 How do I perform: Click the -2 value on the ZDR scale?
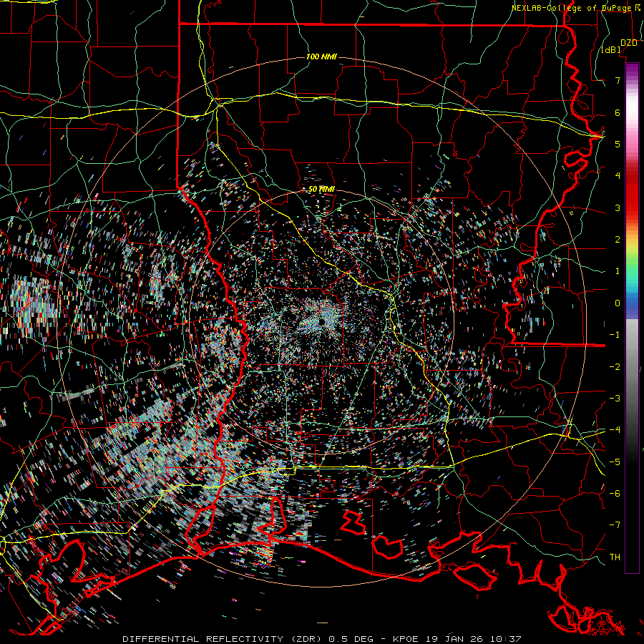(615, 367)
